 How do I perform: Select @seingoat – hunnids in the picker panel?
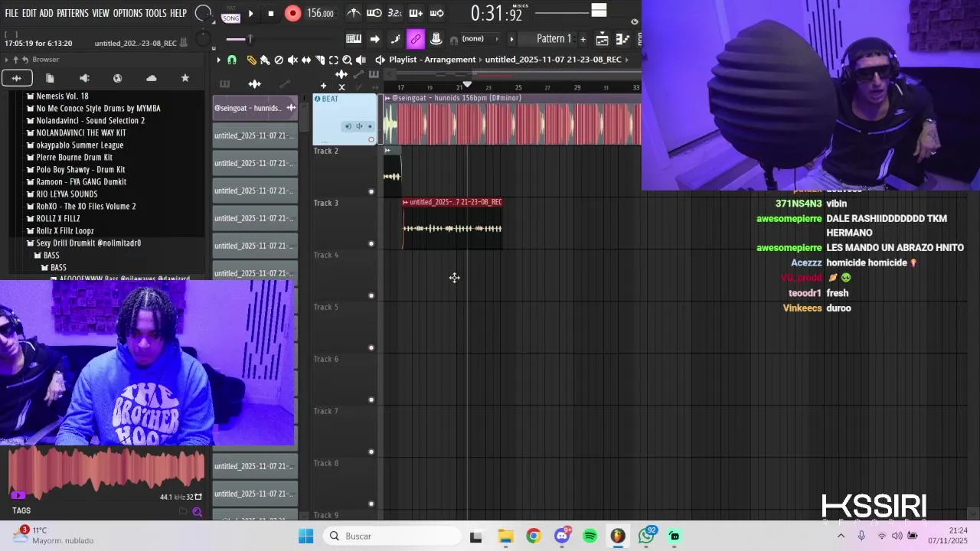click(255, 108)
